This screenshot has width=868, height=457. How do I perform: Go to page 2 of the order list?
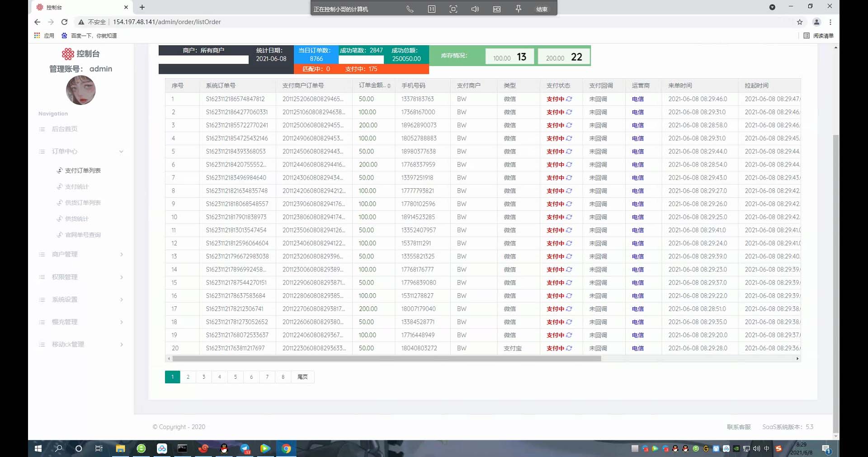pos(188,377)
